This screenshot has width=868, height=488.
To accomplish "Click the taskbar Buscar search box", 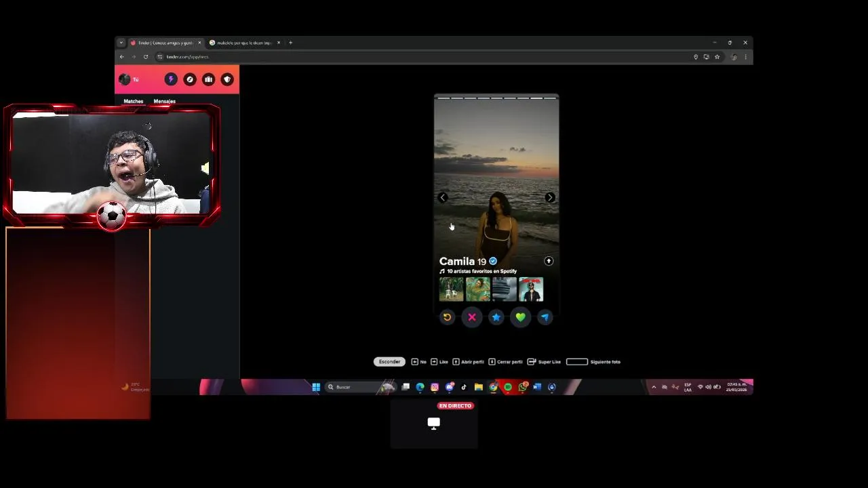I will [x=359, y=387].
